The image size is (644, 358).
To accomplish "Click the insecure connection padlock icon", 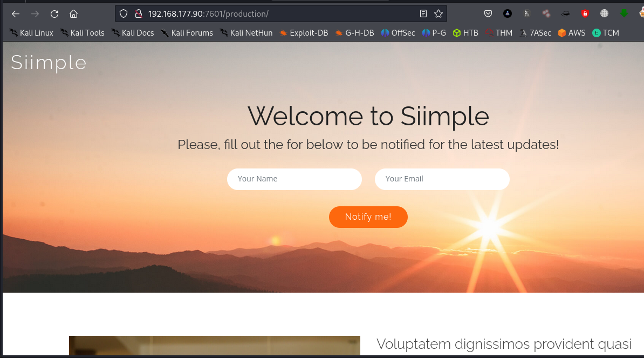I will [138, 13].
